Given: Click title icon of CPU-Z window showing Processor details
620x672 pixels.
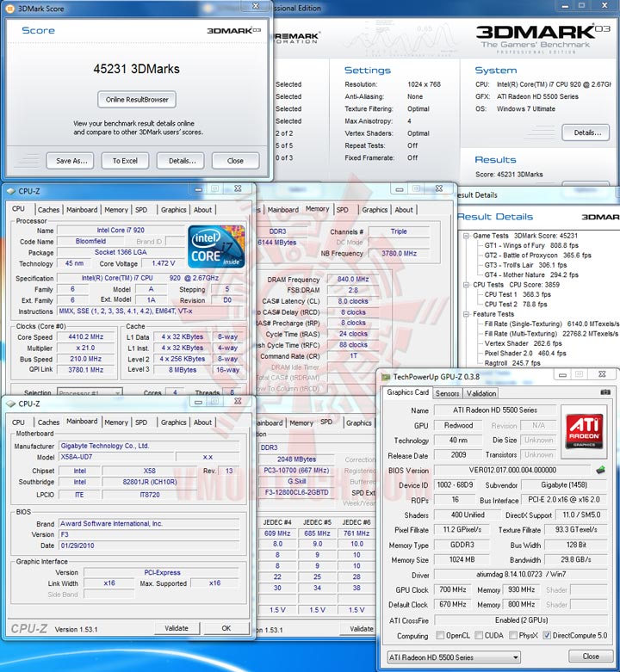Looking at the screenshot, I should point(10,191).
